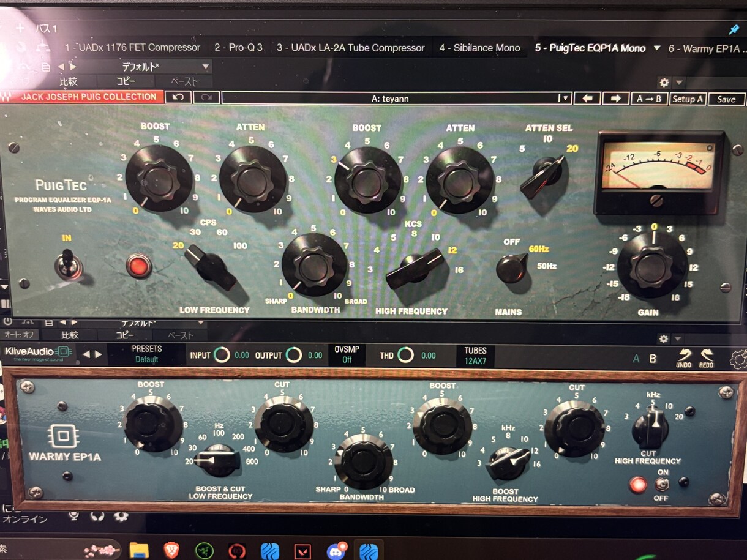This screenshot has height=560, width=747.
Task: Open gear settings above Warmy plugin header
Action: 664,338
